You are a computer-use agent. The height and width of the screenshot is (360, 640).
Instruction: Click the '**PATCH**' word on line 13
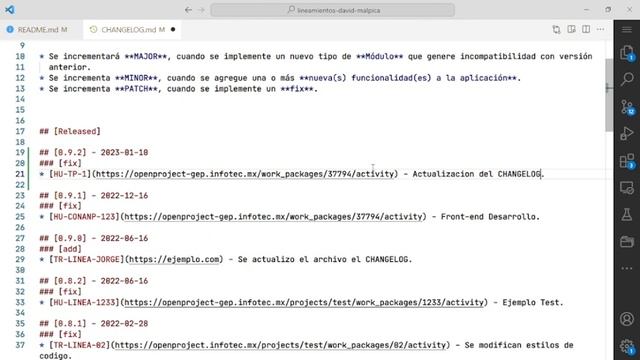pyautogui.click(x=136, y=89)
